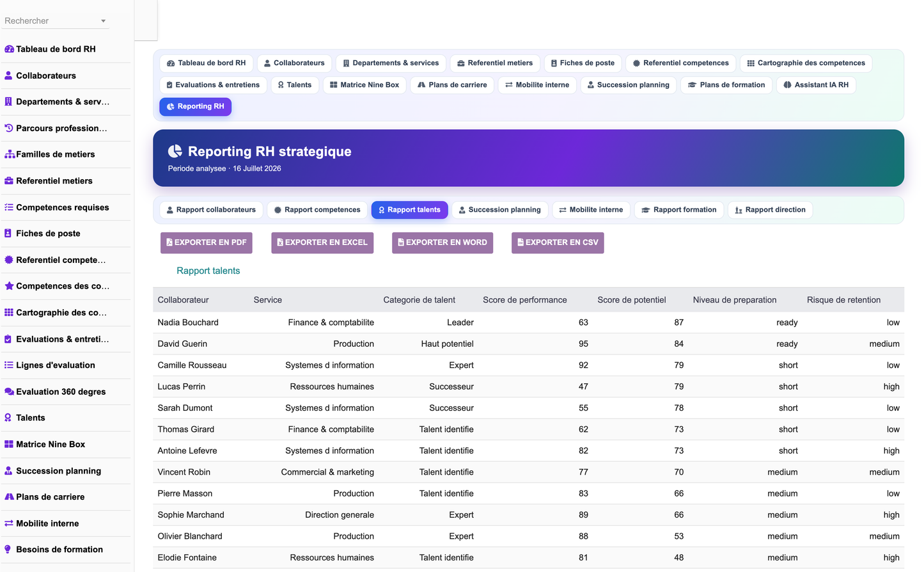924x572 pixels.
Task: Click the Referentiel metiers briefcase icon in sidebar
Action: (x=9, y=181)
